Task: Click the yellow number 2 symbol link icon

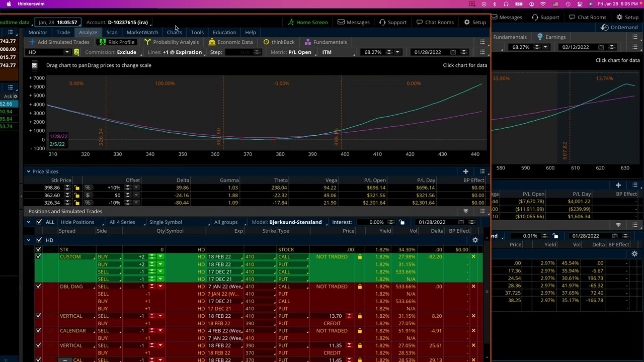Action: (76, 52)
